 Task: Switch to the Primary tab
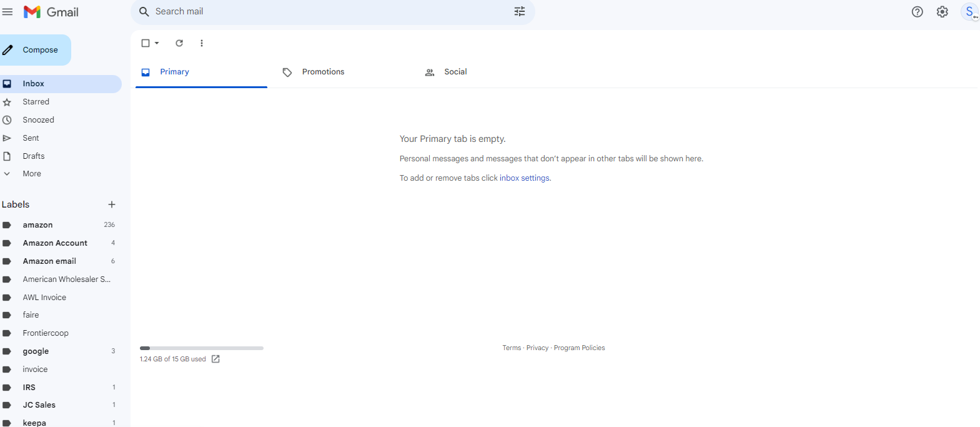pos(201,72)
